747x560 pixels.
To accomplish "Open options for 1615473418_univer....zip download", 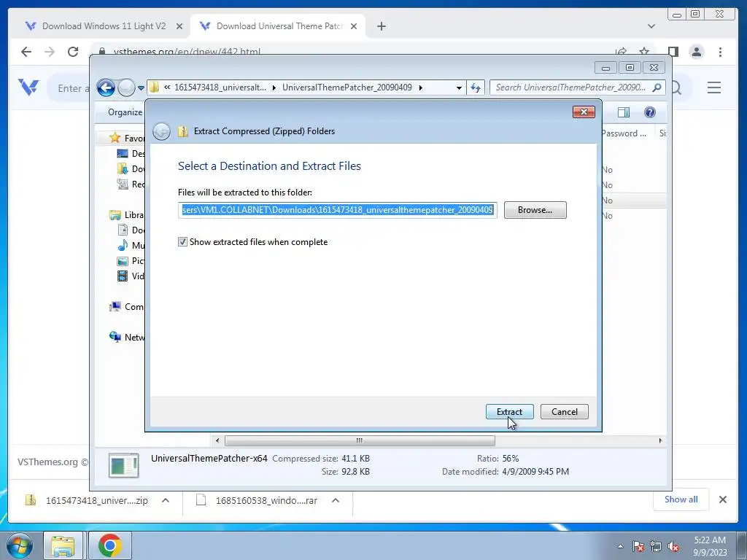I will click(166, 500).
